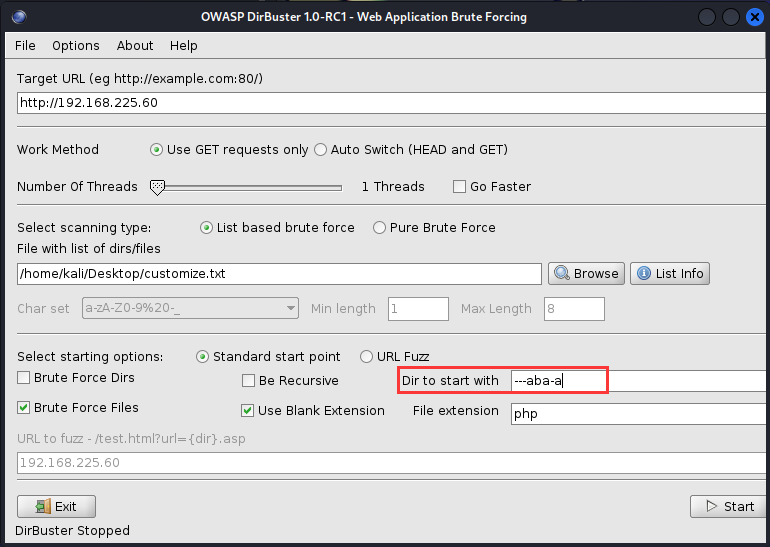Open the Options menu
The width and height of the screenshot is (770, 547).
click(76, 46)
